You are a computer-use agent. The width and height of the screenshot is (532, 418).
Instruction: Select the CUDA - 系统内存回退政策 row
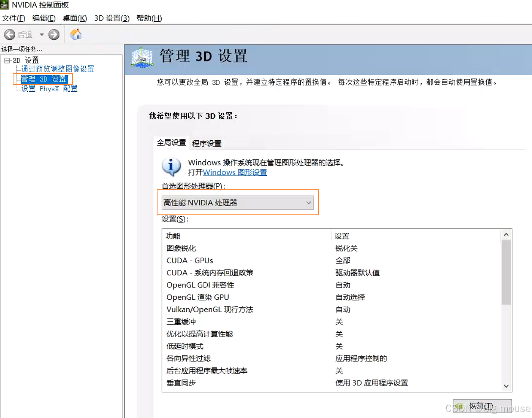(x=331, y=273)
